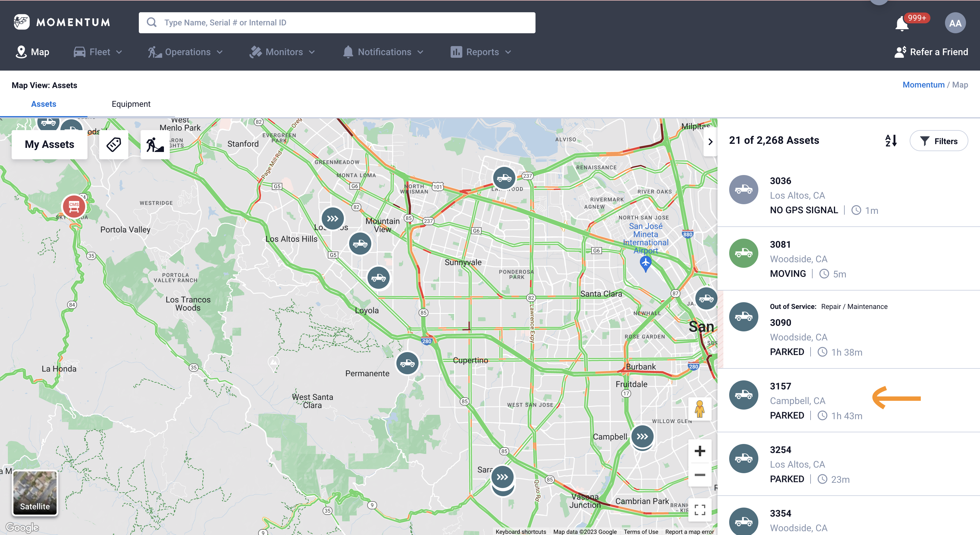980x535 pixels.
Task: Toggle the My Assets filter
Action: click(x=50, y=144)
